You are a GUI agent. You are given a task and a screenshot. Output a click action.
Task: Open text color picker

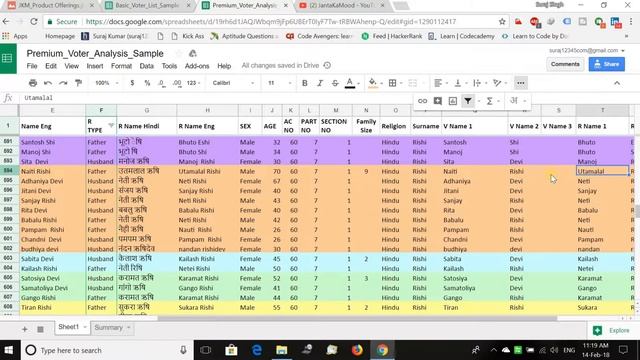(350, 83)
